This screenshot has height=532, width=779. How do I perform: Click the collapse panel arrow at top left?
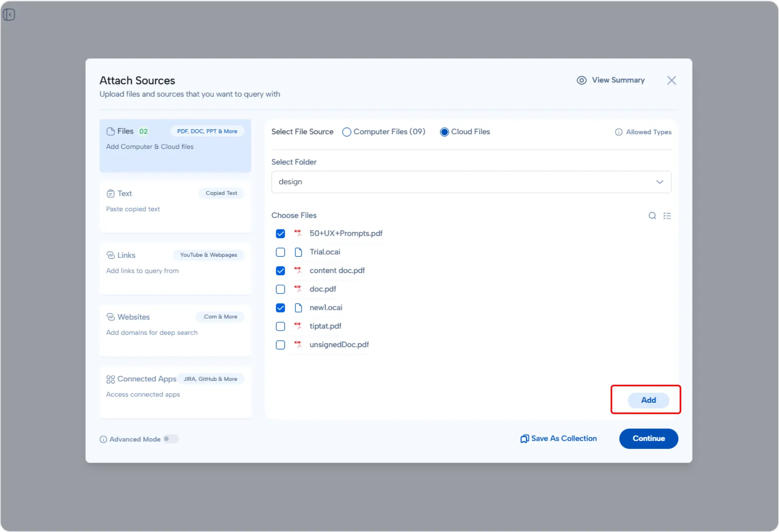click(x=9, y=14)
